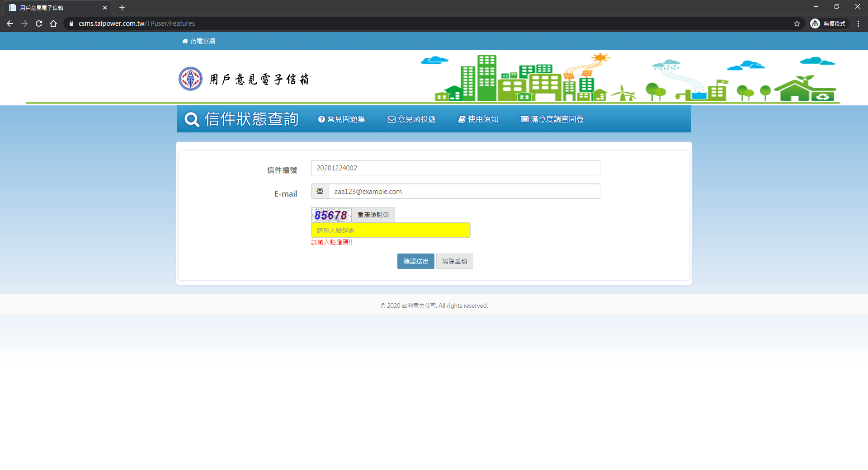868x470 pixels.
Task: Open 意見函投遞 menu item
Action: [x=412, y=119]
